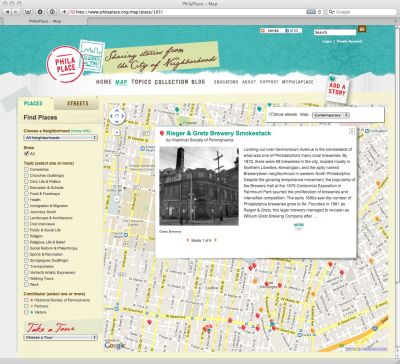Image resolution: width=400 pixels, height=364 pixels.
Task: Click the orange search GO button
Action: [362, 29]
